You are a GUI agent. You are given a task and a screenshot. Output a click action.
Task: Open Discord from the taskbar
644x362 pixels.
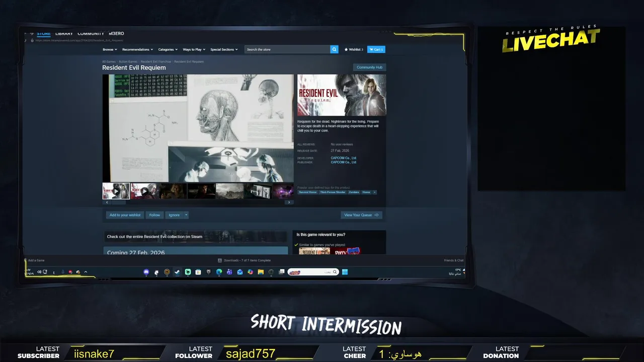[146, 272]
